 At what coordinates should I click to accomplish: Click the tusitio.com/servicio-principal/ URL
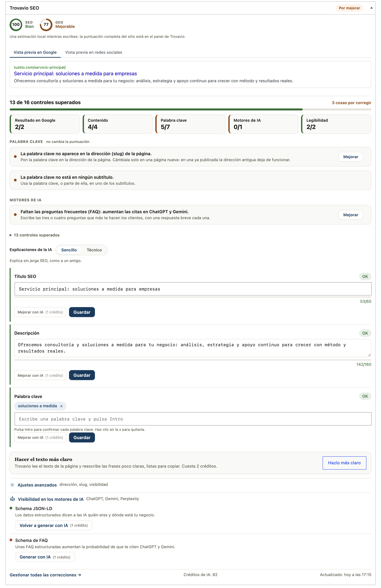[39, 67]
